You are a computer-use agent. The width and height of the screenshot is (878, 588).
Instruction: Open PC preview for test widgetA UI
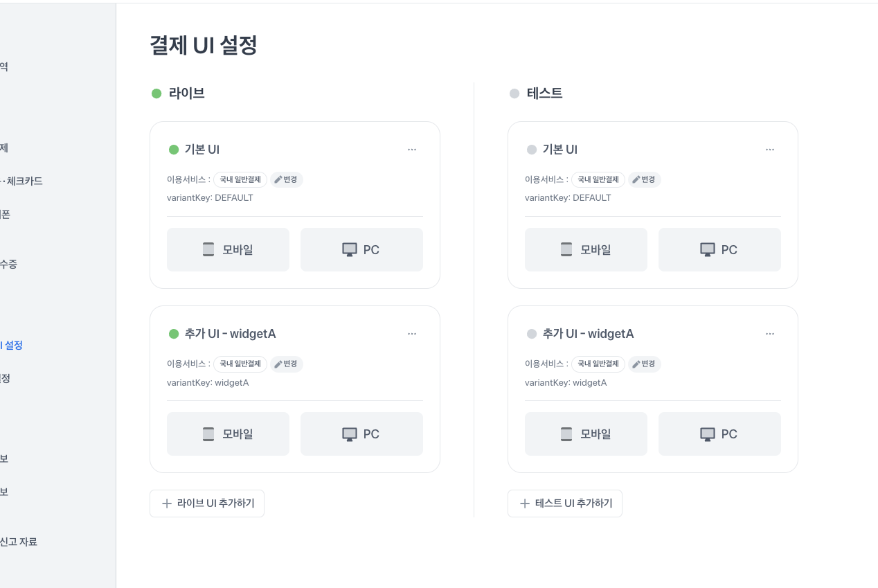coord(719,434)
